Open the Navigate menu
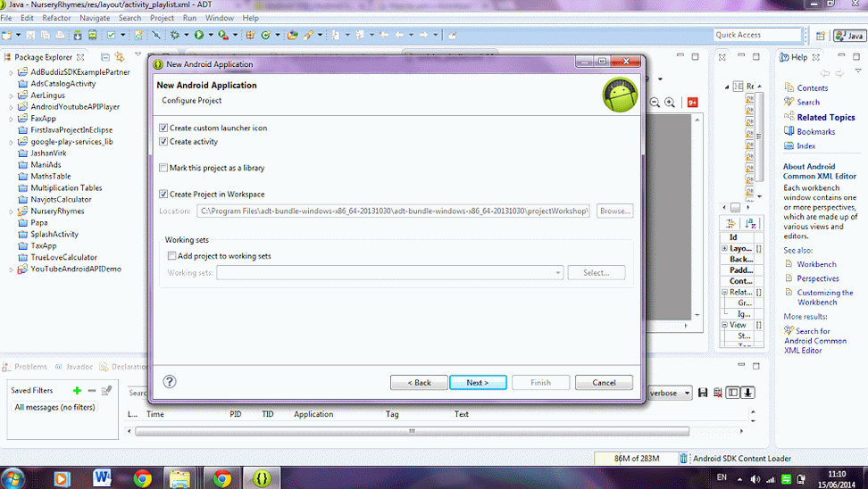868x489 pixels. 95,18
